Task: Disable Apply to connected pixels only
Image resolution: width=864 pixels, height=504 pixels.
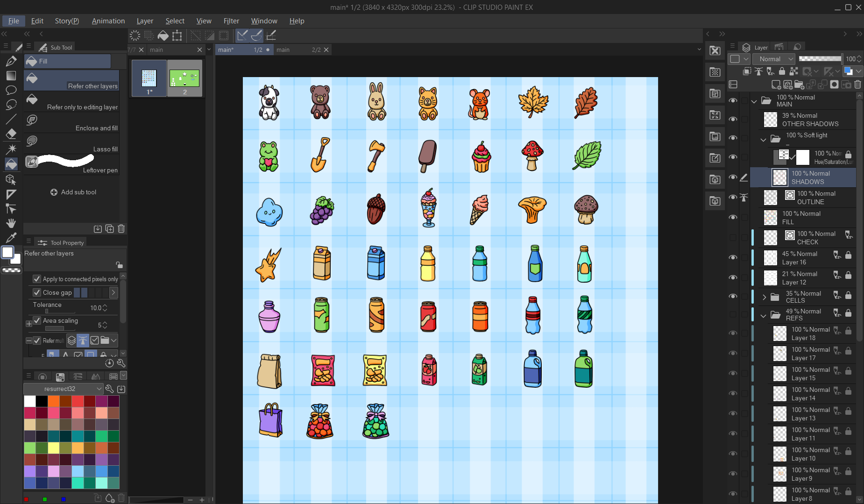Action: 37,279
